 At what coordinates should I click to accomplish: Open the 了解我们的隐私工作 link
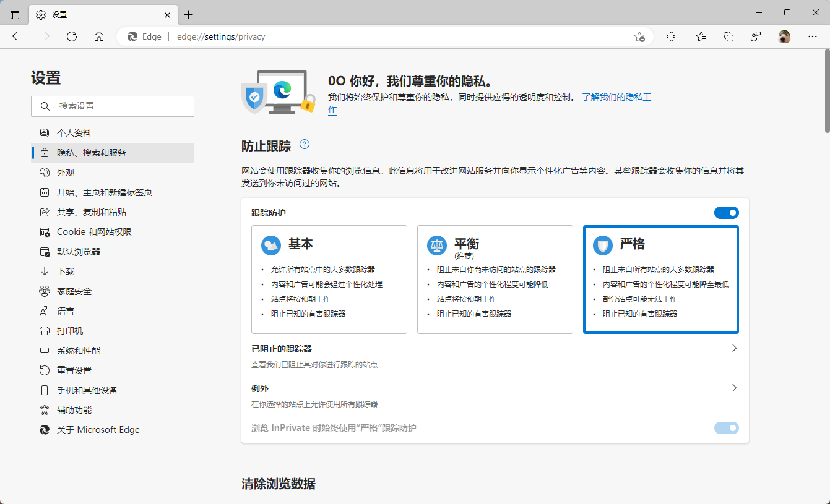(x=616, y=97)
